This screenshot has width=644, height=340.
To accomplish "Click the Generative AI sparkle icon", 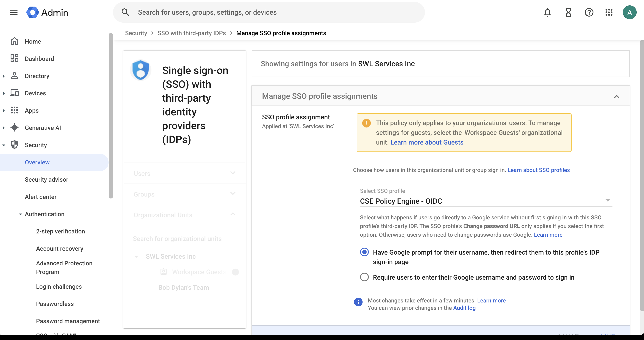I will pos(14,127).
